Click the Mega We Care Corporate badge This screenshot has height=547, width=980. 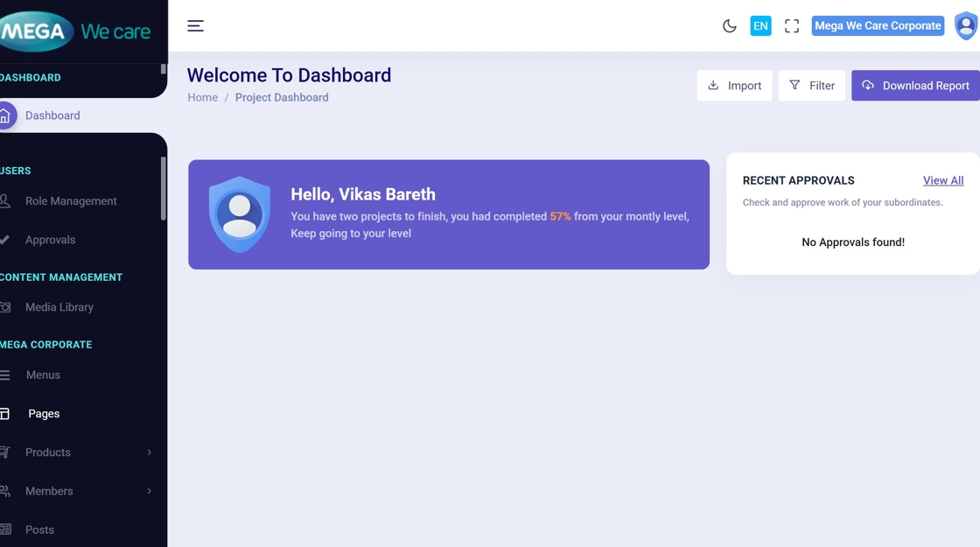click(878, 26)
